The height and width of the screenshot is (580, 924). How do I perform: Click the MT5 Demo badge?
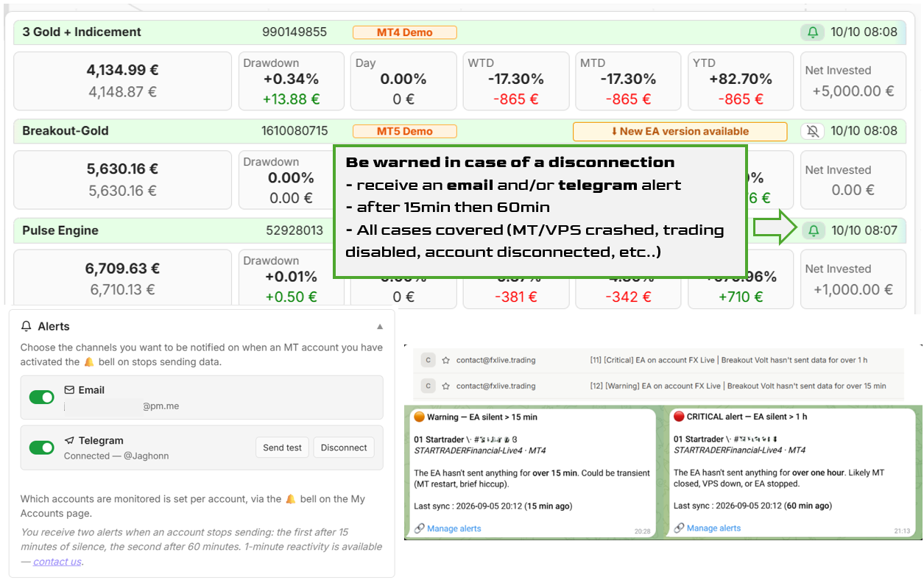[x=405, y=131]
